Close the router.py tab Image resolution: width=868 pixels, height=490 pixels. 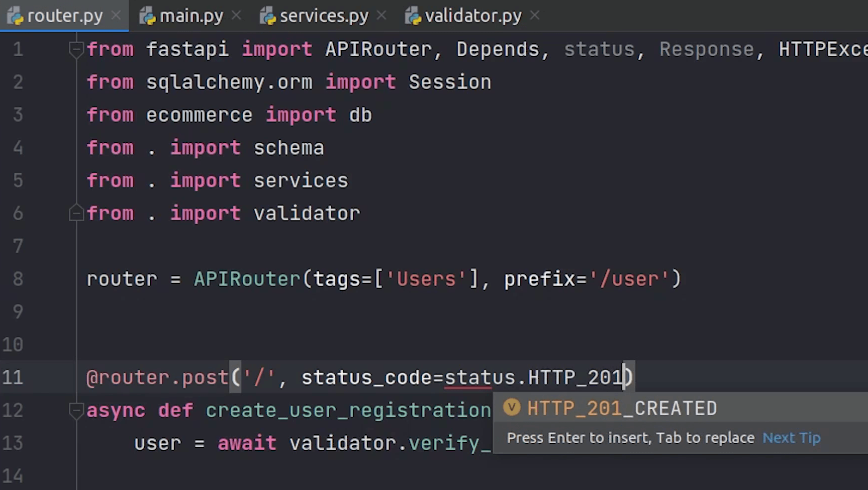coord(116,15)
